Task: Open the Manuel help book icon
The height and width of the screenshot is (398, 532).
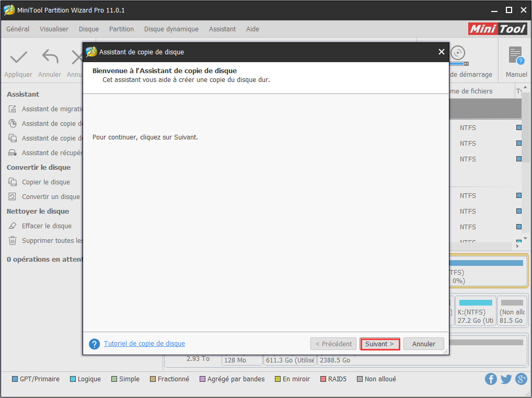Action: pos(516,55)
